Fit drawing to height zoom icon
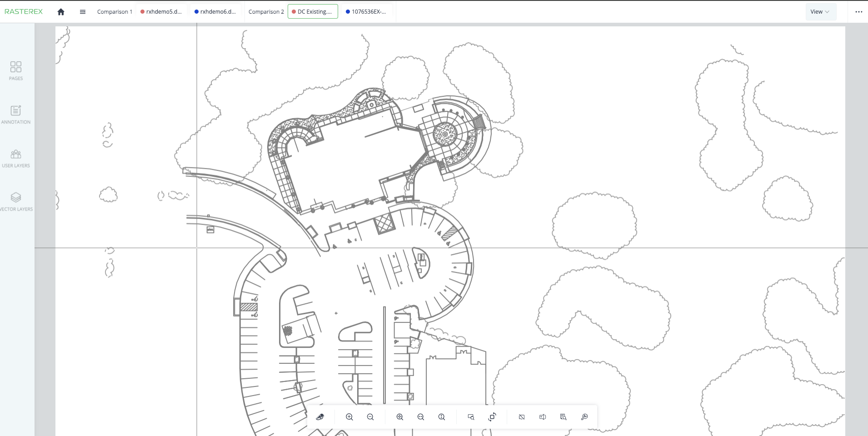Screen dimensions: 868x436 pos(442,417)
